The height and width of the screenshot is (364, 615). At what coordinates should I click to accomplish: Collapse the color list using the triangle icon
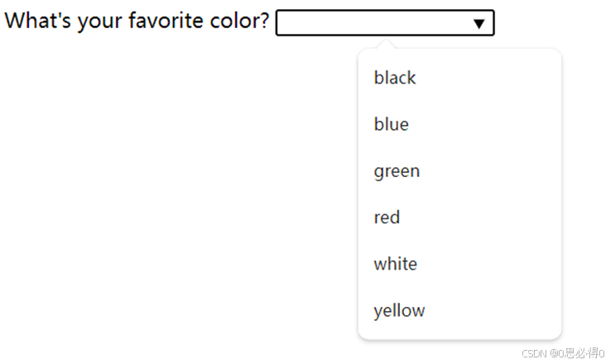pyautogui.click(x=479, y=23)
